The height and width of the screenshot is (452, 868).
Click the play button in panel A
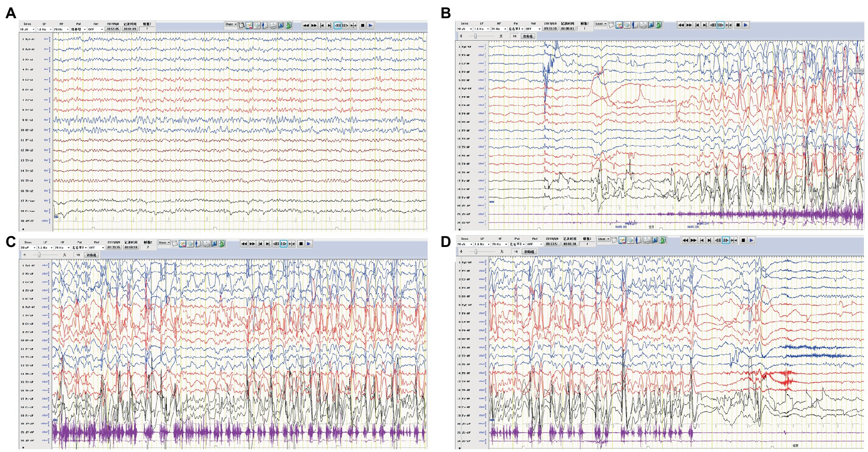point(371,26)
